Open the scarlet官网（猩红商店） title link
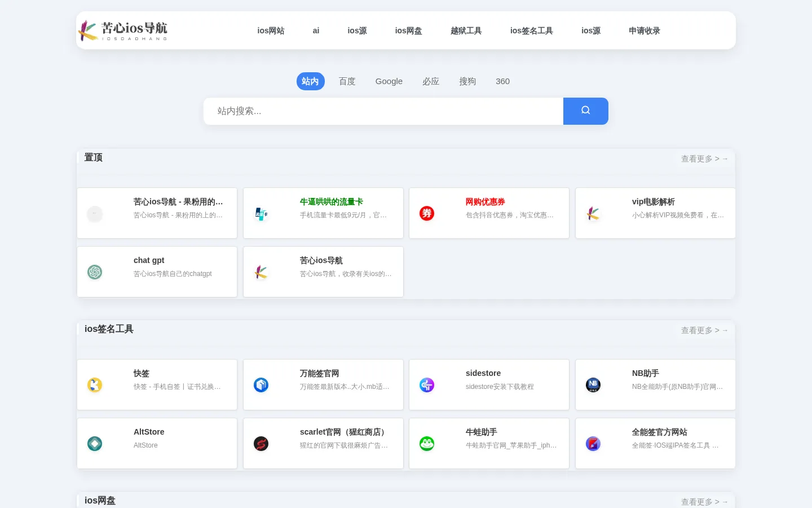This screenshot has height=508, width=812. (345, 432)
